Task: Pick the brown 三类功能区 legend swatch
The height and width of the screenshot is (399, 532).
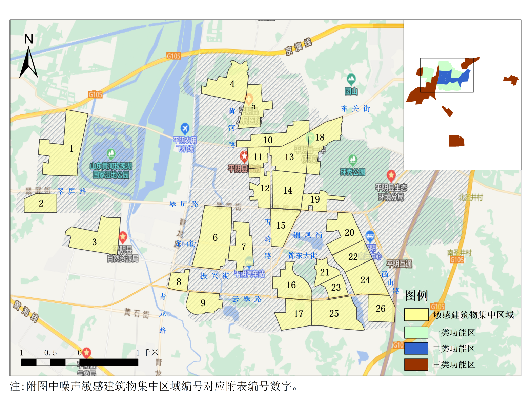Action: tap(416, 364)
